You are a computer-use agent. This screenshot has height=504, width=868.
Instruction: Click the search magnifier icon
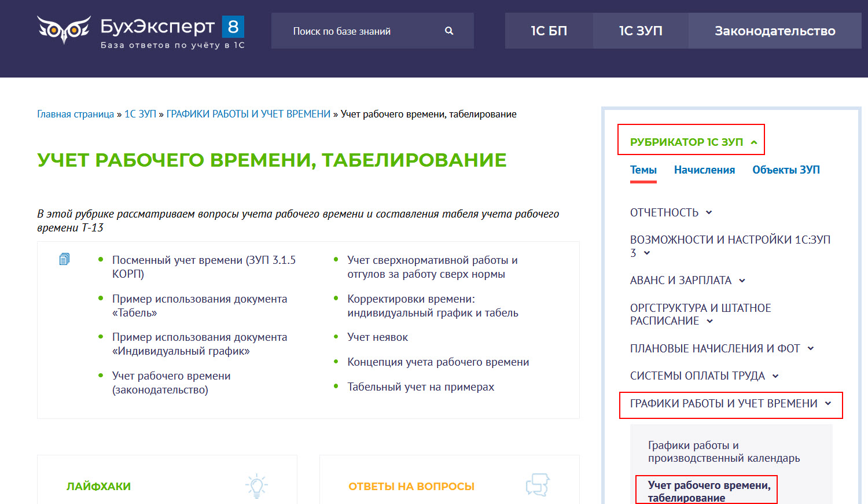click(x=449, y=31)
